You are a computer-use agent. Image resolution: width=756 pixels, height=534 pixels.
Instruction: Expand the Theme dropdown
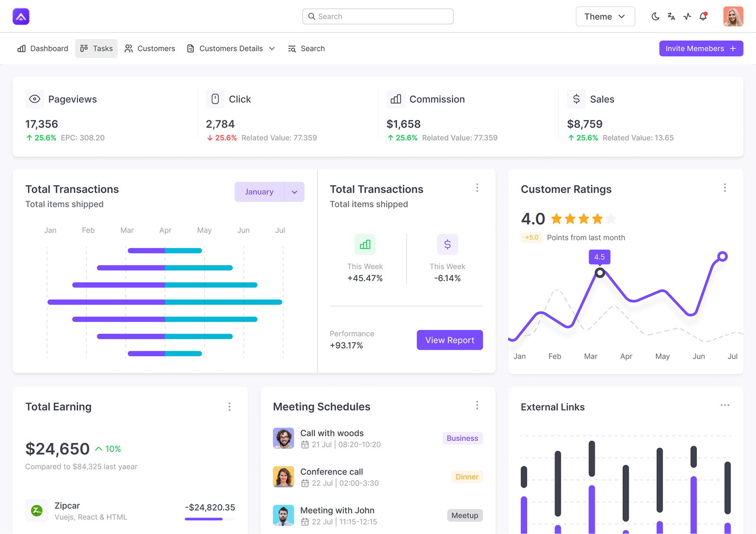click(x=605, y=17)
